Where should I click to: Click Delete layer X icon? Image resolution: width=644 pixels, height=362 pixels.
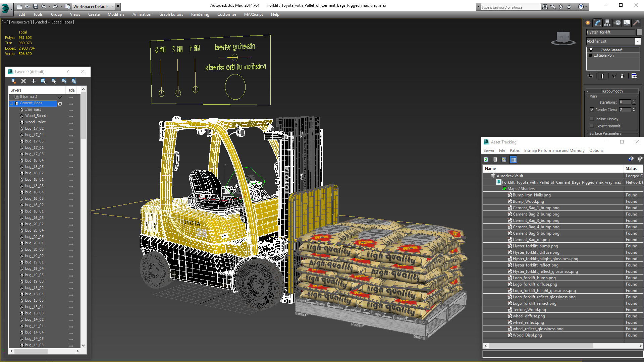tap(23, 81)
